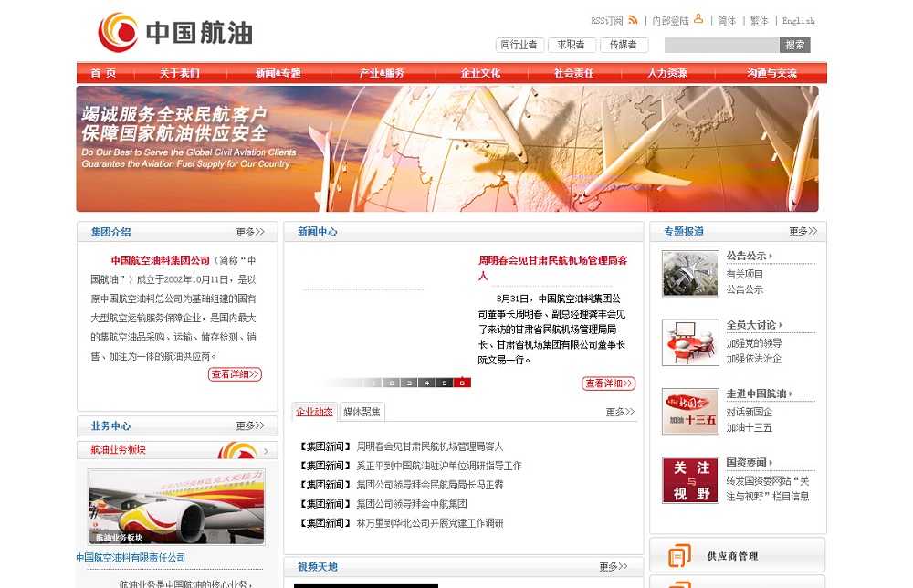Open news 林万里到华北公司开展党建工作调研
Viewport: 913px width, 588px height.
tap(430, 523)
